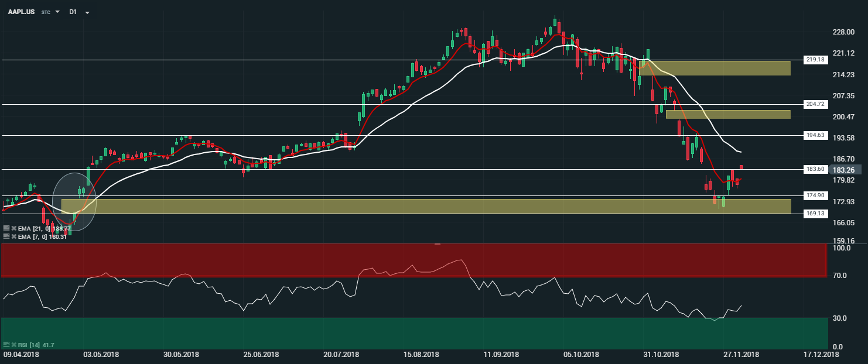868x364 pixels.
Task: Click the 172.93 price axis value
Action: (844, 202)
